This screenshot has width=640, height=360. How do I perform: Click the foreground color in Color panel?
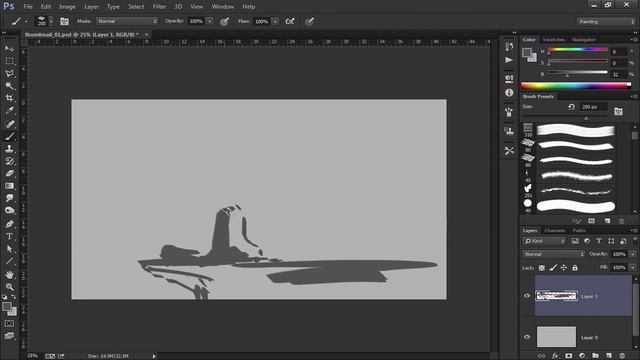[527, 53]
